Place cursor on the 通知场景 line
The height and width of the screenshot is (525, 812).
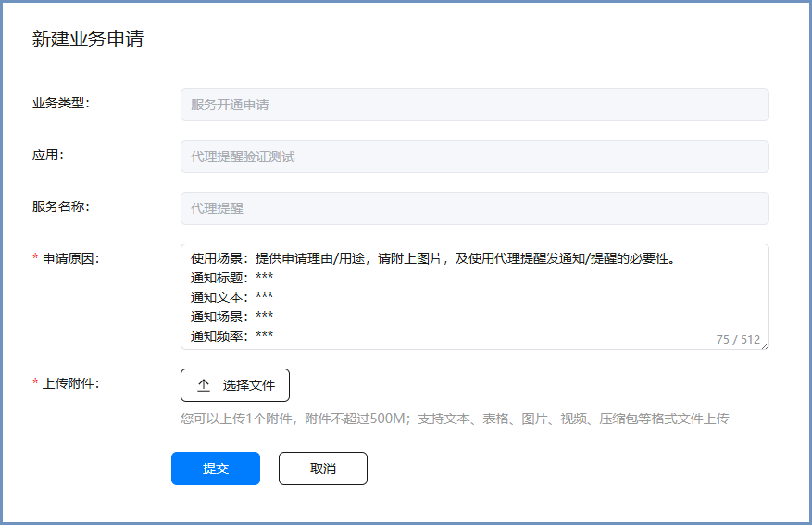[x=231, y=317]
